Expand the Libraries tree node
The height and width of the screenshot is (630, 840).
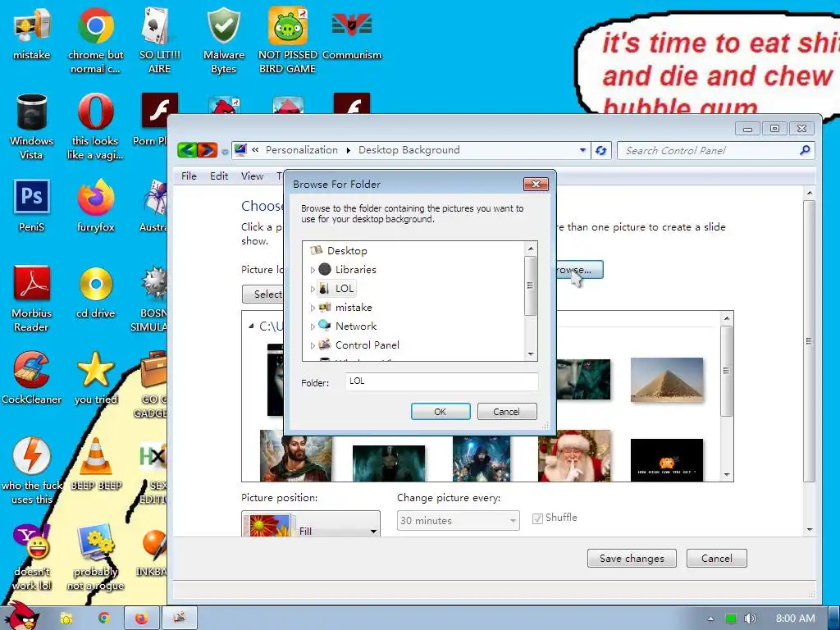[313, 270]
